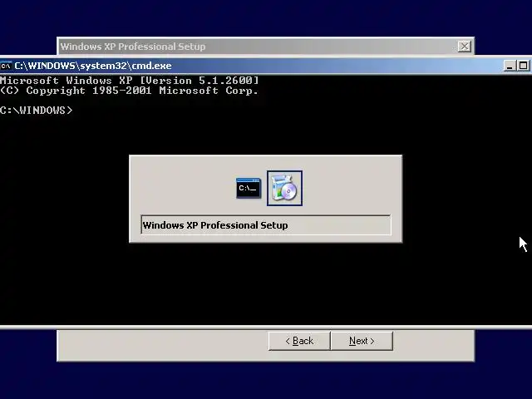The height and width of the screenshot is (399, 532).
Task: Click the 'Microsoft Windows XP [Version 5.1.2600]' line
Action: click(x=130, y=81)
